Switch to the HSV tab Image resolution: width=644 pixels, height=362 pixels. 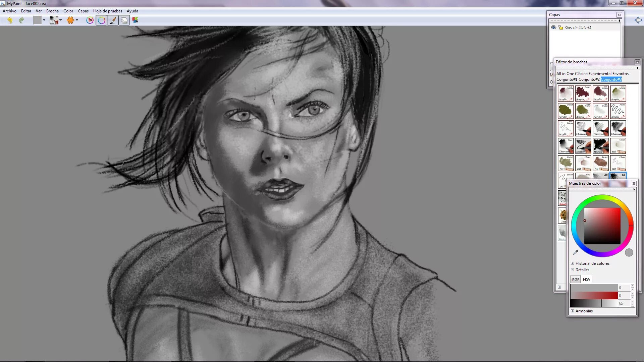pos(586,279)
